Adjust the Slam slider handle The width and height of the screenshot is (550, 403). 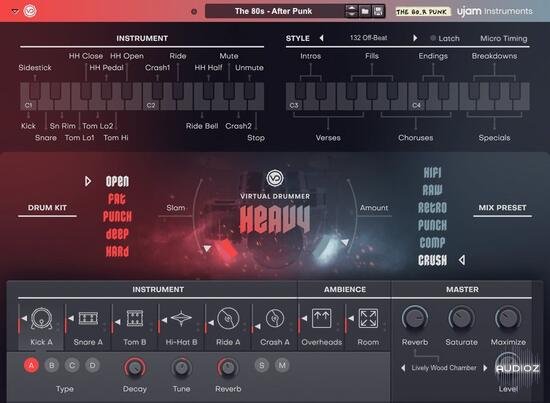(207, 248)
